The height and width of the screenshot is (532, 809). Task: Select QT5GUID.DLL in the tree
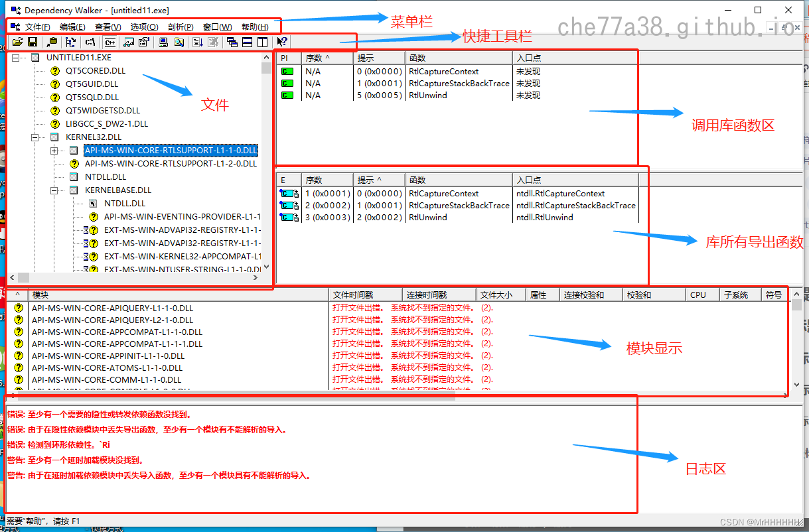(92, 84)
